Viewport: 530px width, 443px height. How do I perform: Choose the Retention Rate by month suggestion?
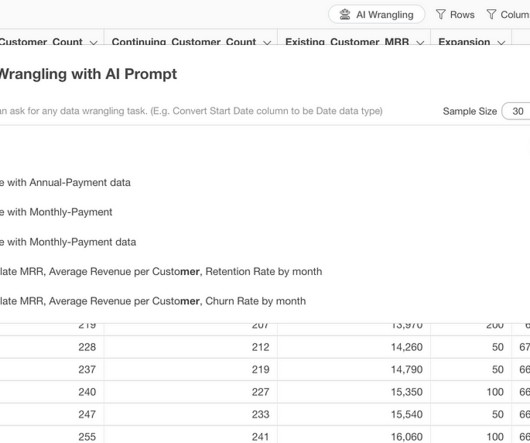[161, 271]
